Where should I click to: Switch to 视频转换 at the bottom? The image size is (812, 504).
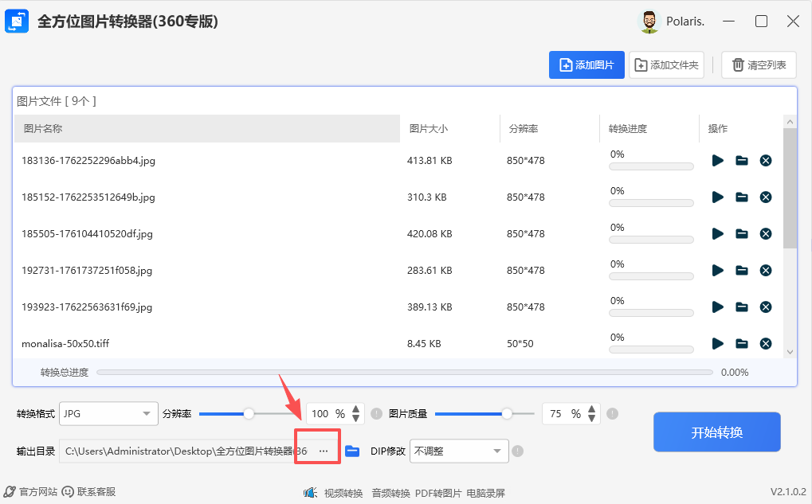(343, 492)
